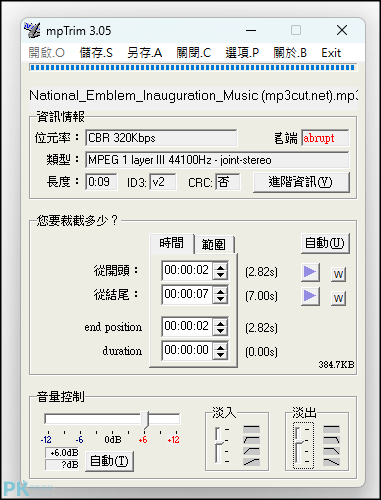Click the +6.0dB gain readout
Image resolution: width=381 pixels, height=500 pixels.
(62, 453)
